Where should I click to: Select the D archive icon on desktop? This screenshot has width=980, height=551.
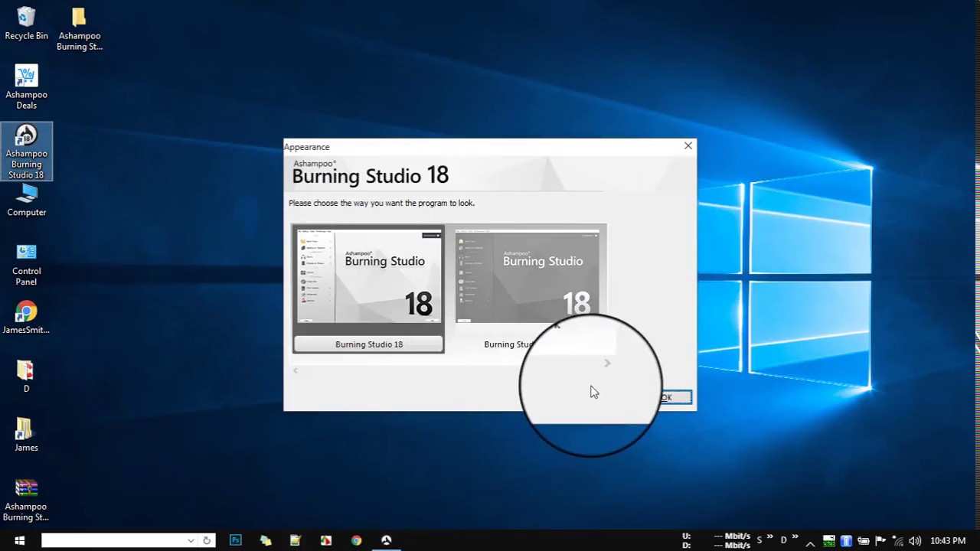coord(26,377)
